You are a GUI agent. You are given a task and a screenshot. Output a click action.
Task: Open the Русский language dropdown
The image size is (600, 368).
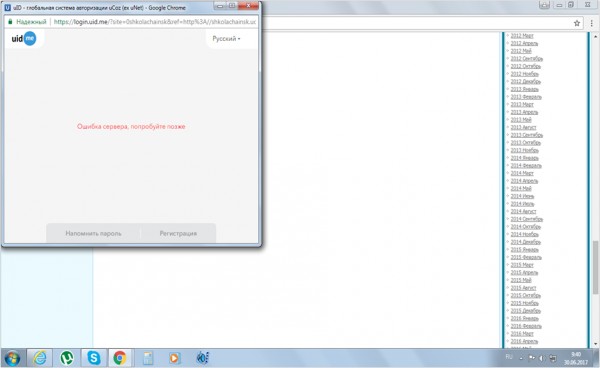click(226, 39)
